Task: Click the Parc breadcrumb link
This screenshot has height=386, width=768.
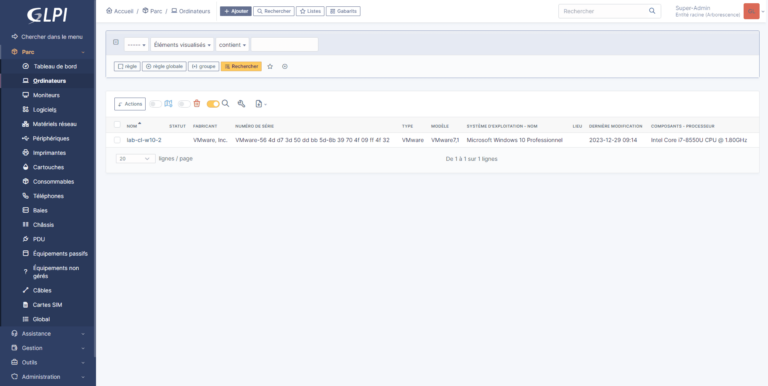Action: (152, 11)
